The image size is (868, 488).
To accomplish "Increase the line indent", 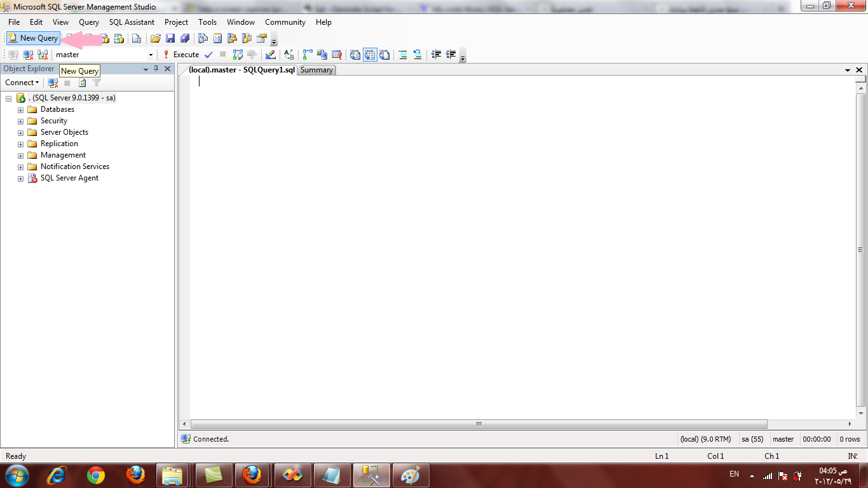I will click(451, 55).
